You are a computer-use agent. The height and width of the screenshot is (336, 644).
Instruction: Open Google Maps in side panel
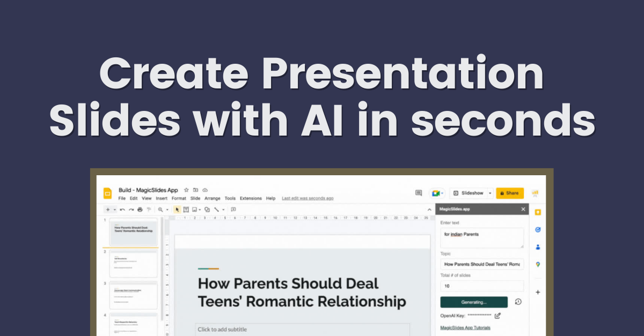point(538,264)
